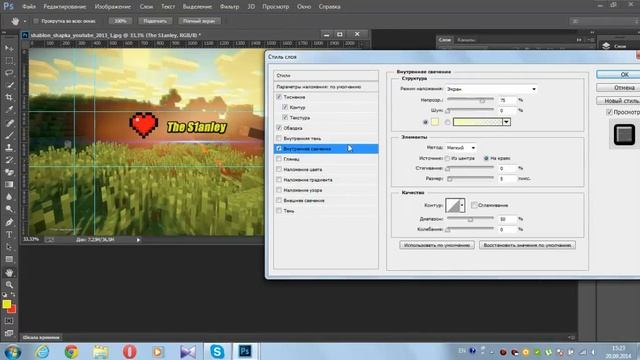
Task: Click the Полный экран options button
Action: point(199,21)
